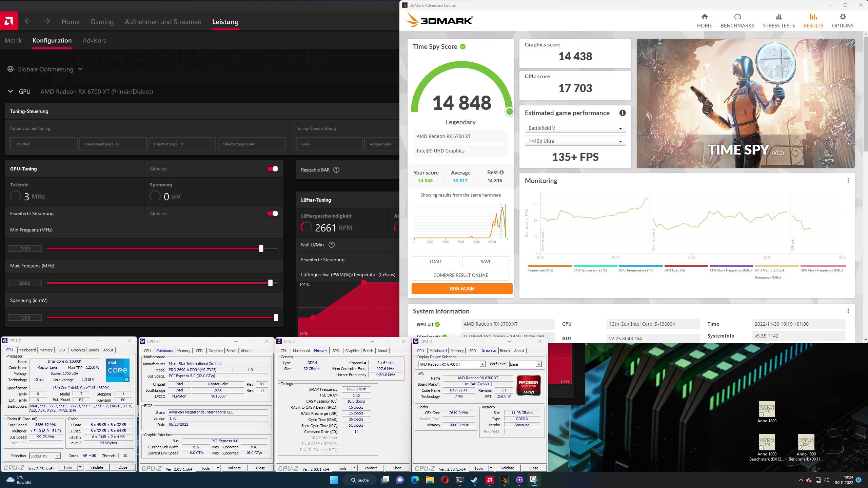868x488 pixels.
Task: Click the Resizable BAR help icon
Action: [x=336, y=170]
